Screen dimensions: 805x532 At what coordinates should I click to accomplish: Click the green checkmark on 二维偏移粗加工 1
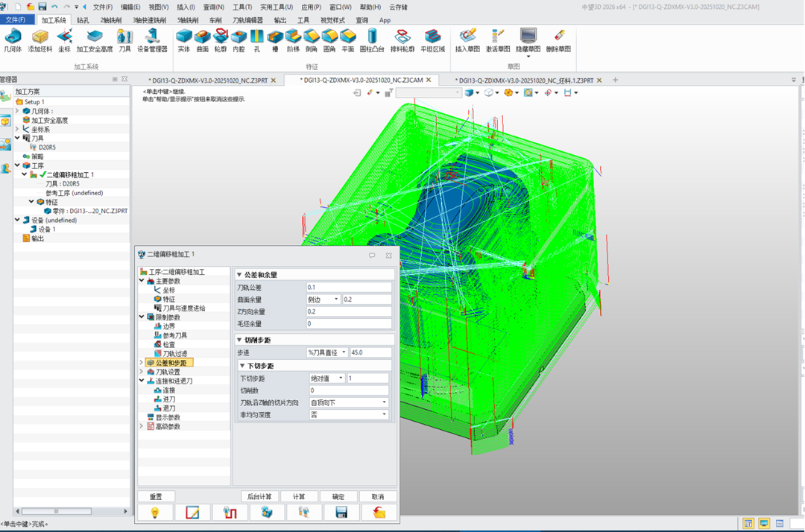click(42, 174)
